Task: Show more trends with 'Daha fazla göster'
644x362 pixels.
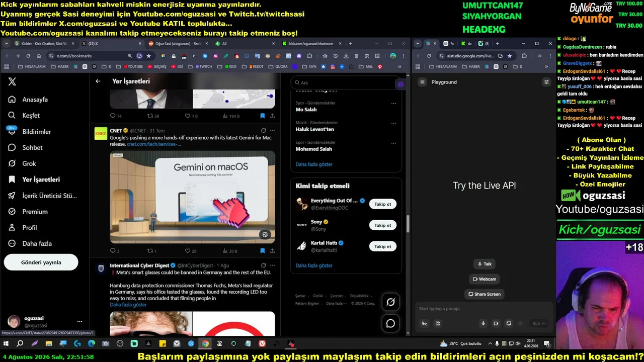Action: (314, 164)
